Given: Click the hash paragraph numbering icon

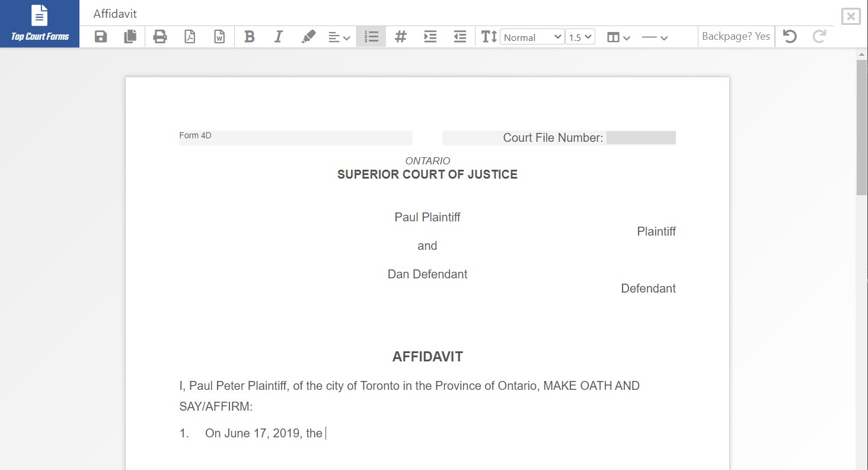Looking at the screenshot, I should [401, 37].
